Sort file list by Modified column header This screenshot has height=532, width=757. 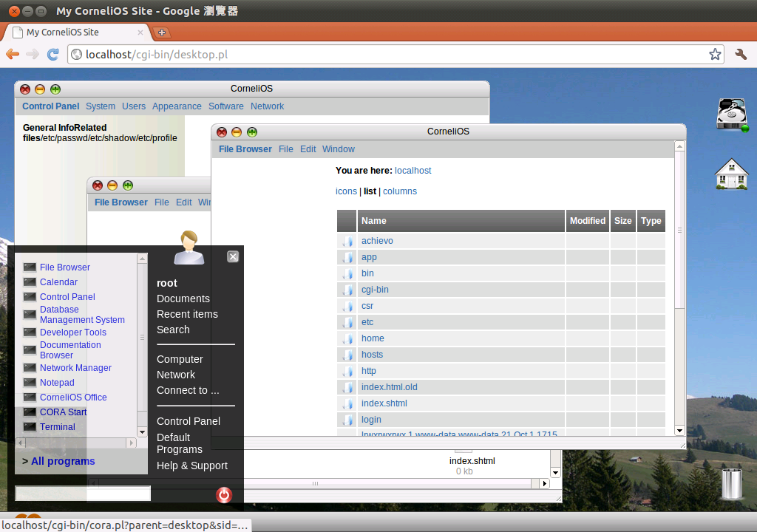tap(588, 221)
